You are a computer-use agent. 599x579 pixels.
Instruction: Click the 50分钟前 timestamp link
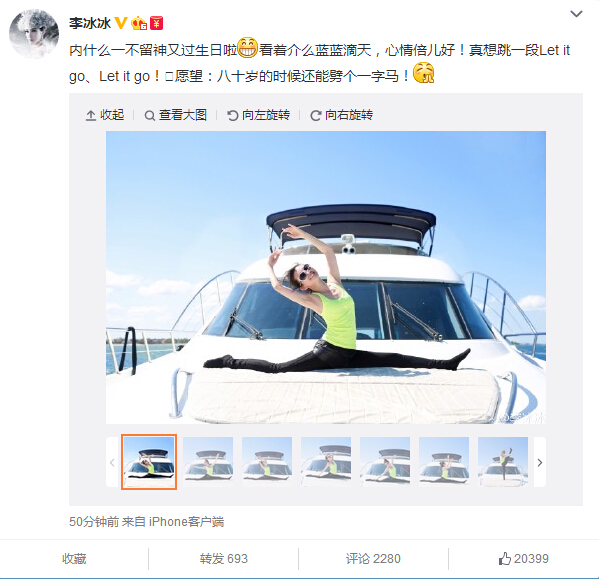coord(94,522)
